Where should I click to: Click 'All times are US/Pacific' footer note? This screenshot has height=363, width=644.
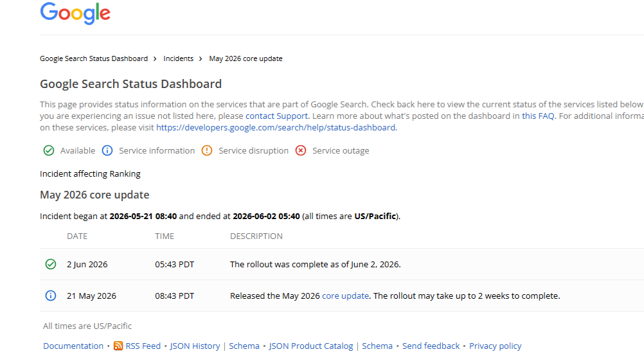point(87,326)
